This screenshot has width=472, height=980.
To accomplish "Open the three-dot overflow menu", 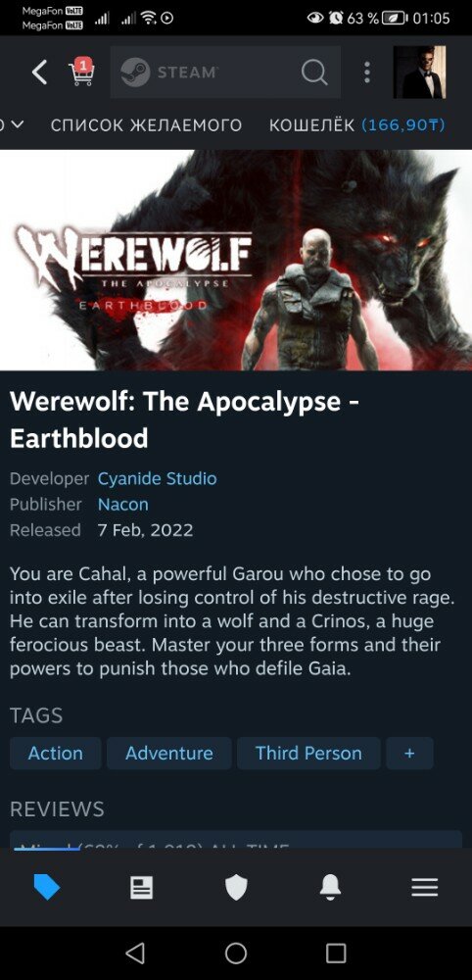I will 367,72.
